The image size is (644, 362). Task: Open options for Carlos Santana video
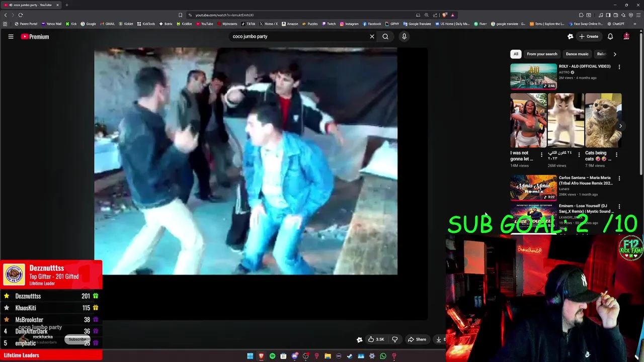[619, 178]
